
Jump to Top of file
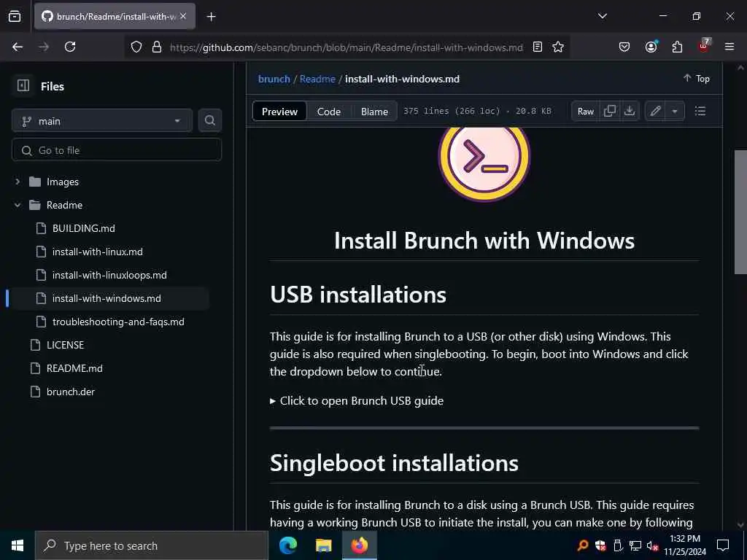pos(697,79)
